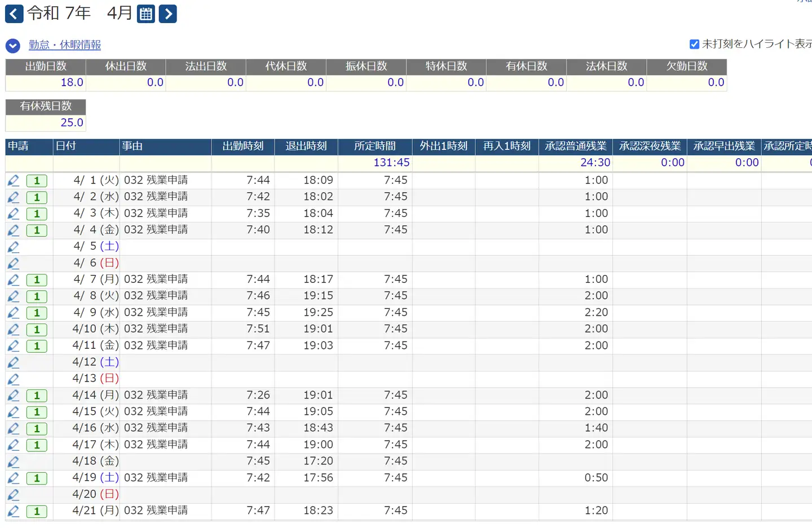Go to the next month
This screenshot has width=812, height=528.
tap(167, 14)
